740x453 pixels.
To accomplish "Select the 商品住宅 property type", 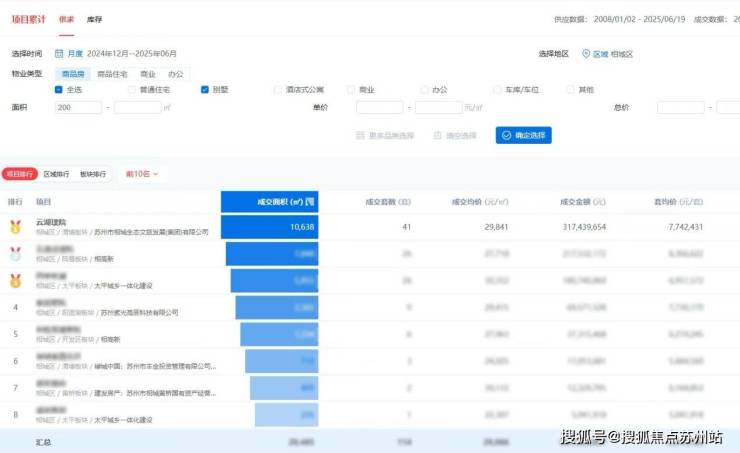I will [x=112, y=73].
